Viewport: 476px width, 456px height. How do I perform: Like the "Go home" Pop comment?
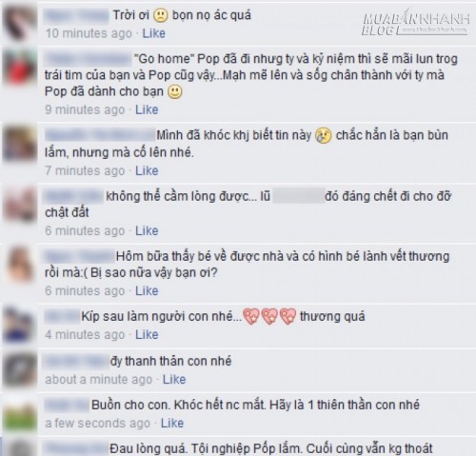[x=147, y=109]
